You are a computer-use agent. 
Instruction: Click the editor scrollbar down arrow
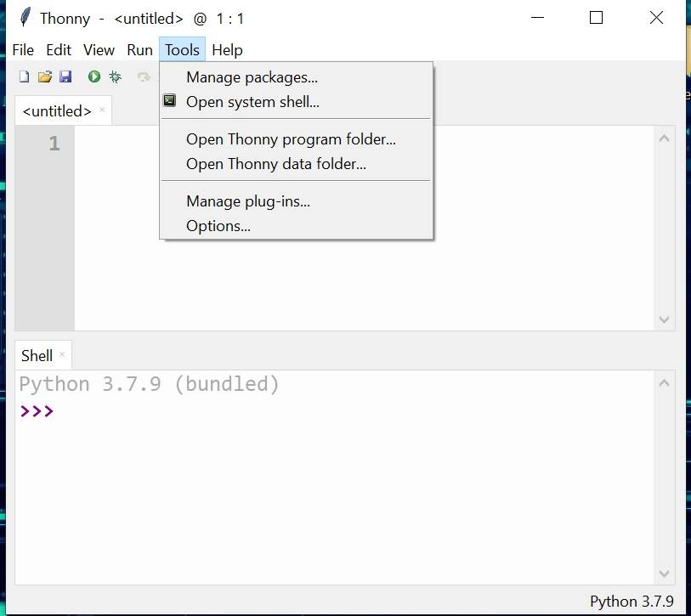coord(664,319)
